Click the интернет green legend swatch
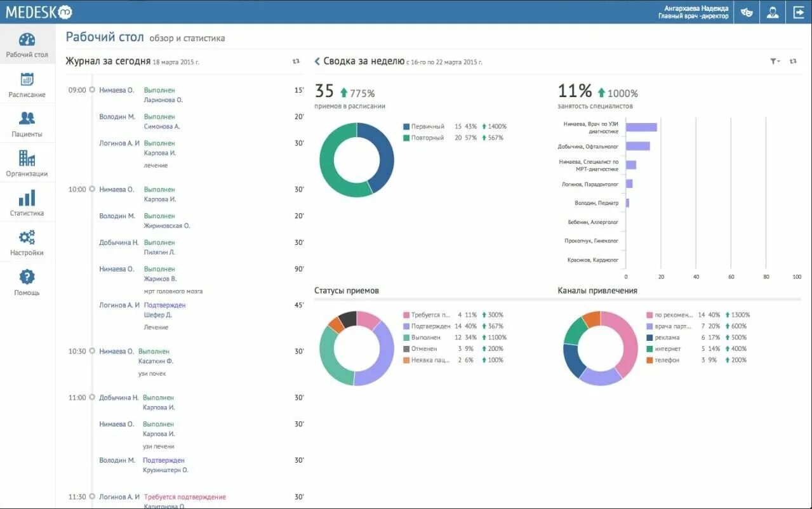812x509 pixels. [650, 348]
